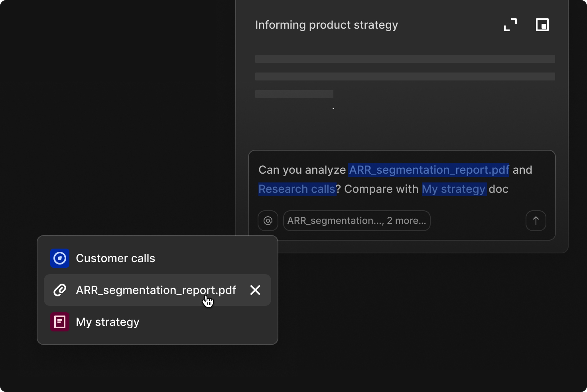Viewport: 587px width, 392px height.
Task: Send the message with the up arrow
Action: pyautogui.click(x=536, y=221)
